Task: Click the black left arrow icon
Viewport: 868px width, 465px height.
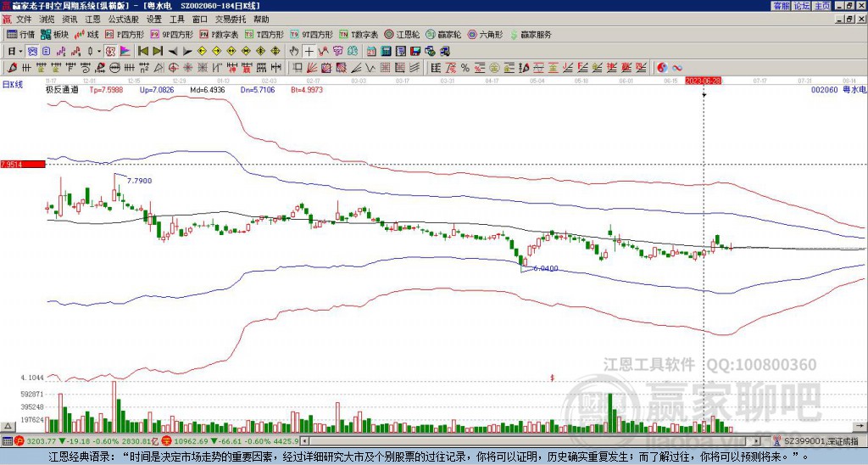Action: coord(173,52)
